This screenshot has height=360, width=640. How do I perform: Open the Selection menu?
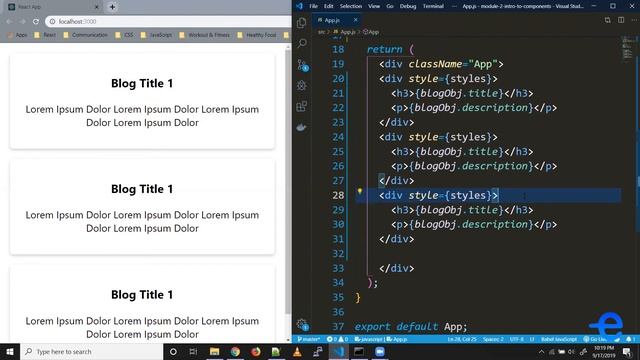(351, 6)
